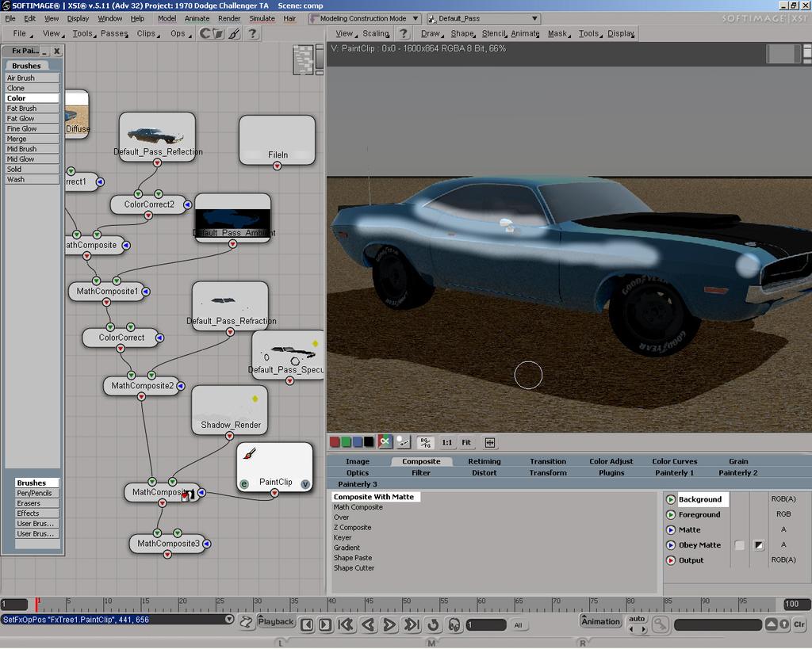The width and height of the screenshot is (812, 649).
Task: Toggle auto key mode
Action: 637,619
